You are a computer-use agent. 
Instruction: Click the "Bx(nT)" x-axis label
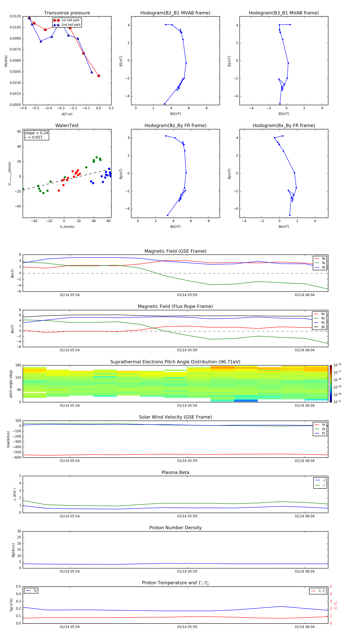click(x=284, y=227)
